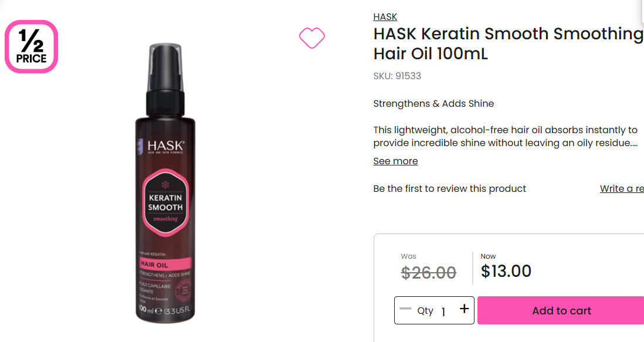
Task: Click the product title heading
Action: [x=509, y=43]
